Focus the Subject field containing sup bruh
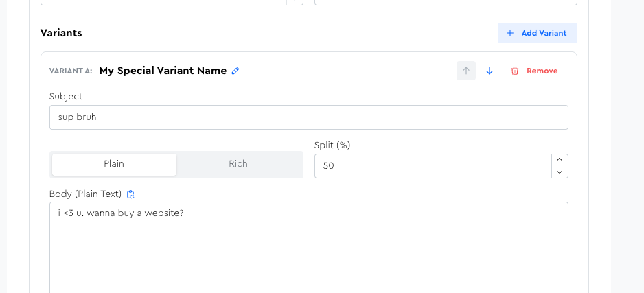This screenshot has height=293, width=644. click(x=309, y=117)
